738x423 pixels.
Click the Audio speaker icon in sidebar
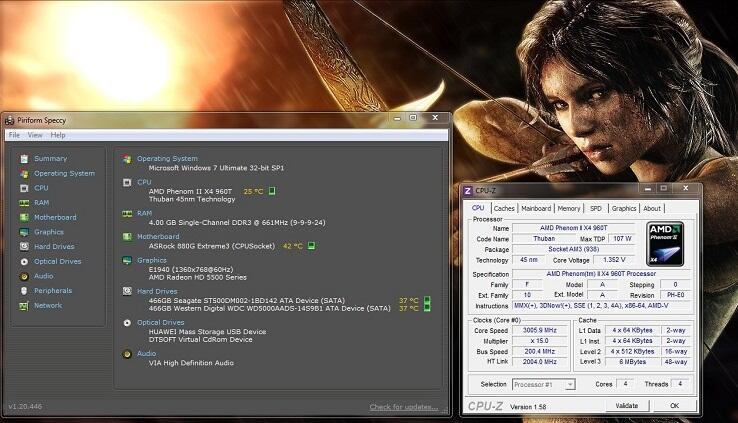tap(24, 277)
